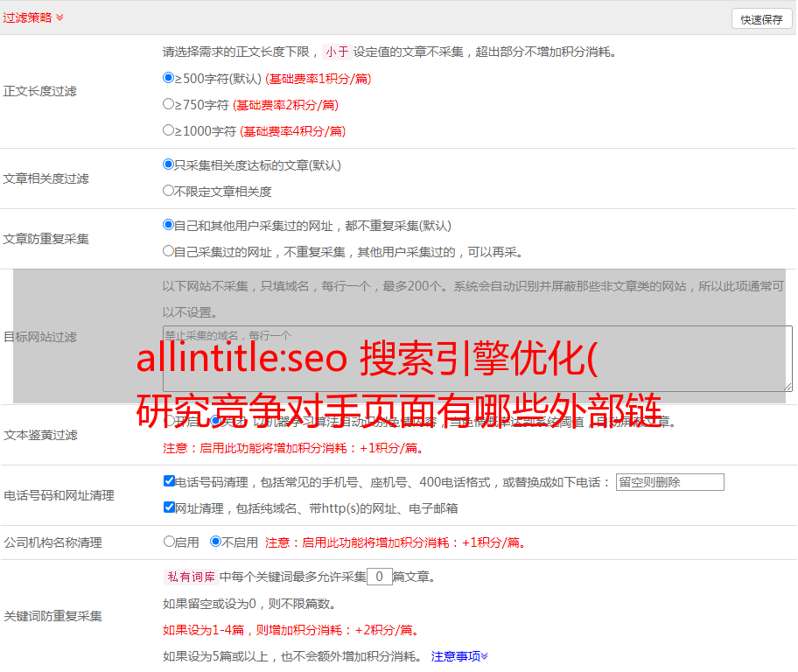The image size is (798, 672).
Task: Click the 禁止采集的域名 textarea
Action: pos(478,359)
